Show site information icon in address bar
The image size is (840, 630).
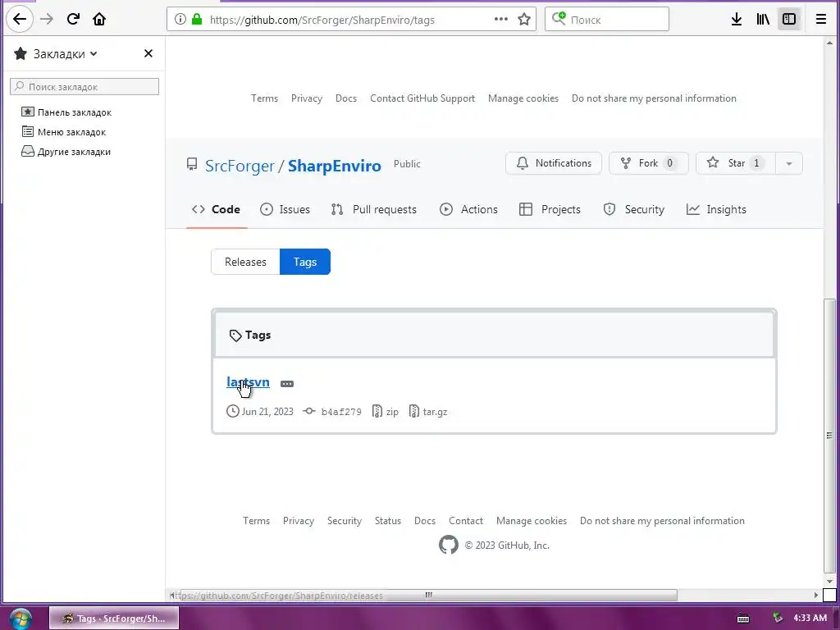coord(180,20)
